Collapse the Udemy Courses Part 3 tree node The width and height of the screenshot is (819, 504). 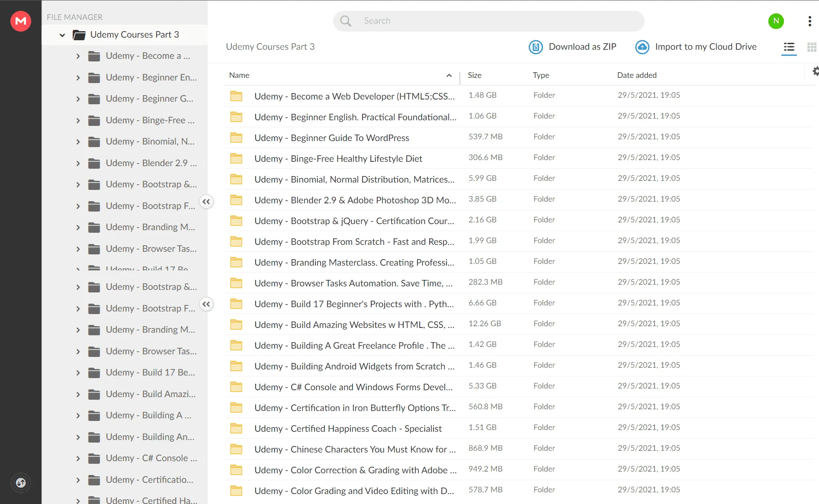point(62,35)
